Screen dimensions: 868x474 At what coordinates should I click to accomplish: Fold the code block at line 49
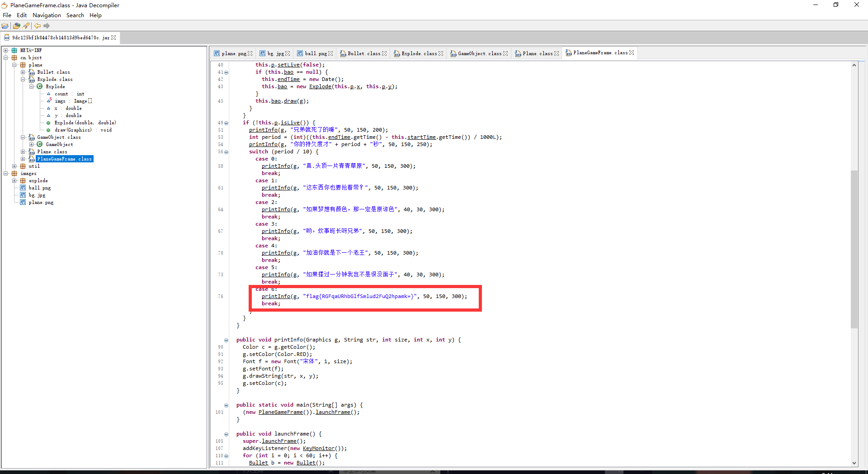[226, 123]
